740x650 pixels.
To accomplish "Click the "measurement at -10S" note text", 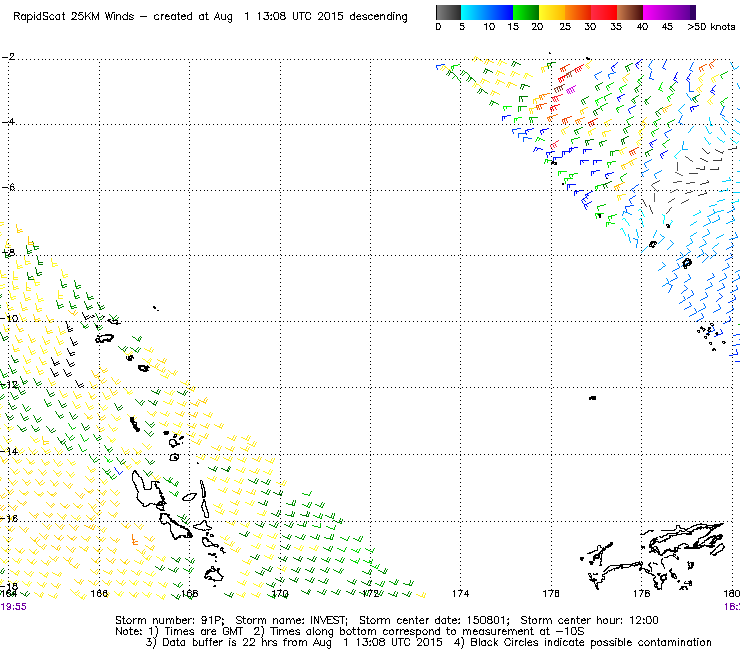I will [523, 632].
